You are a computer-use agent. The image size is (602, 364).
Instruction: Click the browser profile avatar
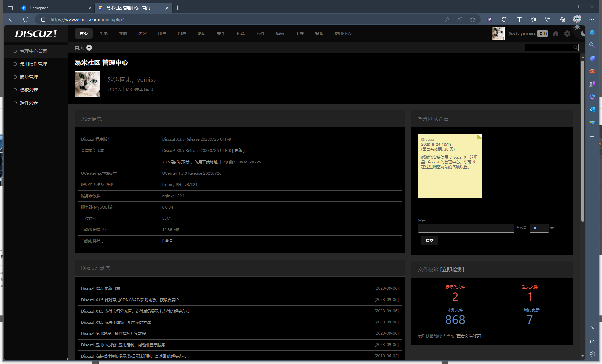[x=577, y=19]
